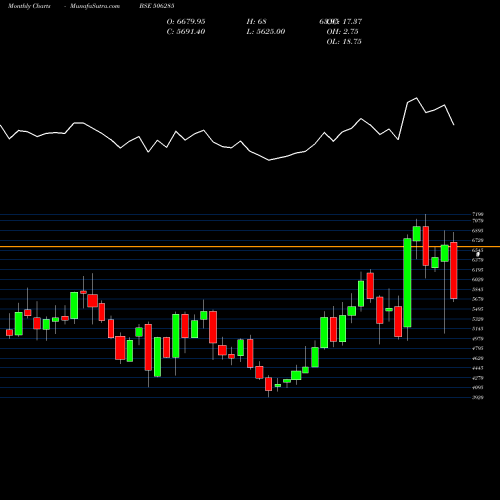Click the Monthly Charts title text
The width and height of the screenshot is (500, 500).
tap(29, 6)
